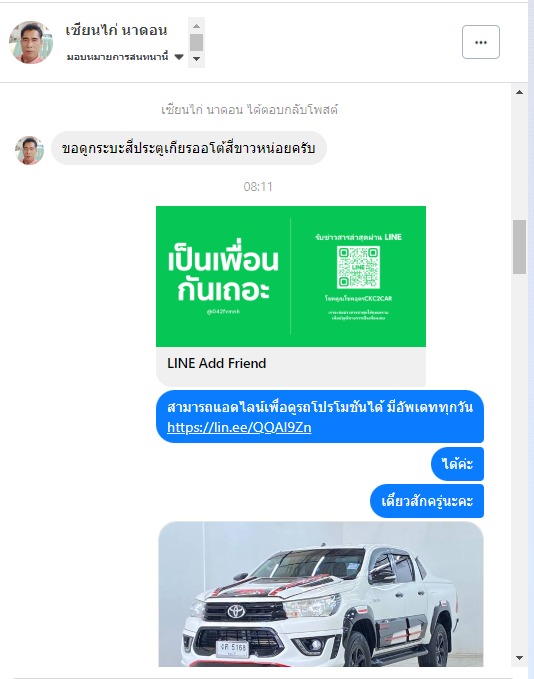Click the large profile avatar in header
Viewport: 534px width, 679px height.
[31, 42]
